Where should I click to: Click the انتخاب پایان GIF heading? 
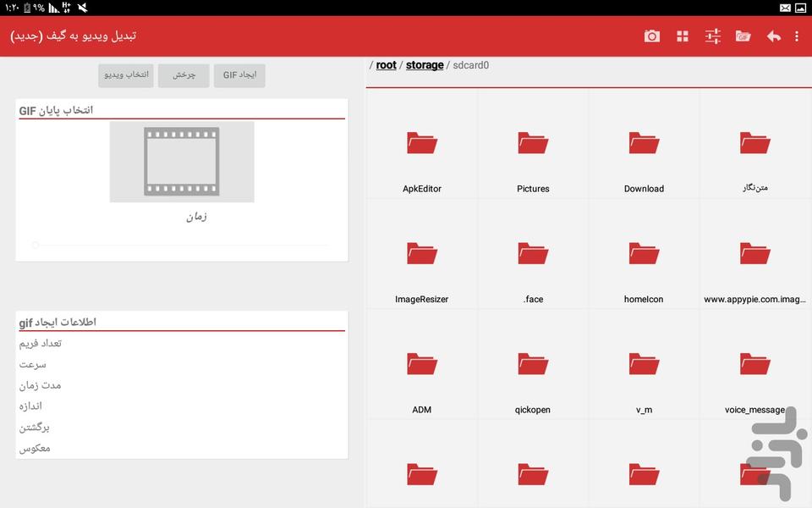click(x=56, y=110)
